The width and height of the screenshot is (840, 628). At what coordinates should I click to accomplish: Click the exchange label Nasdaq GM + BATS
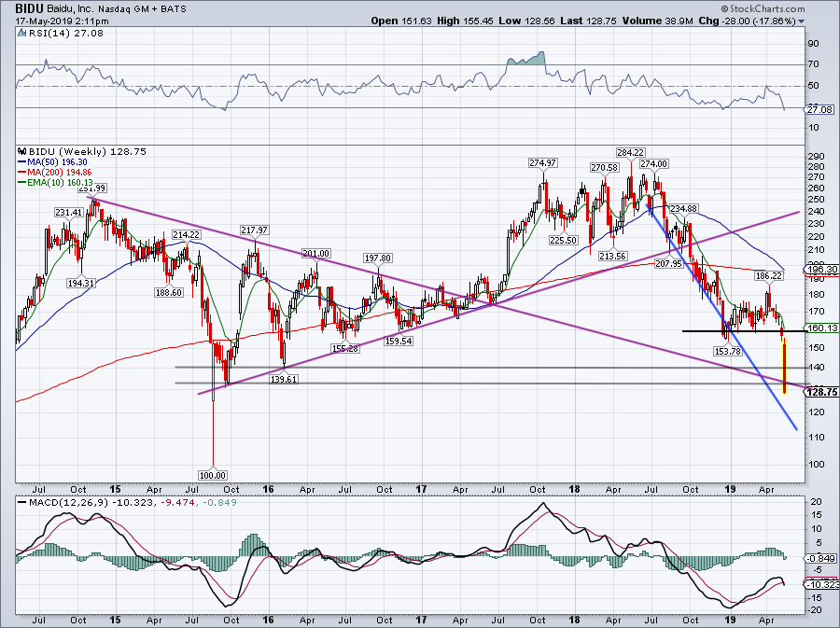click(x=144, y=9)
